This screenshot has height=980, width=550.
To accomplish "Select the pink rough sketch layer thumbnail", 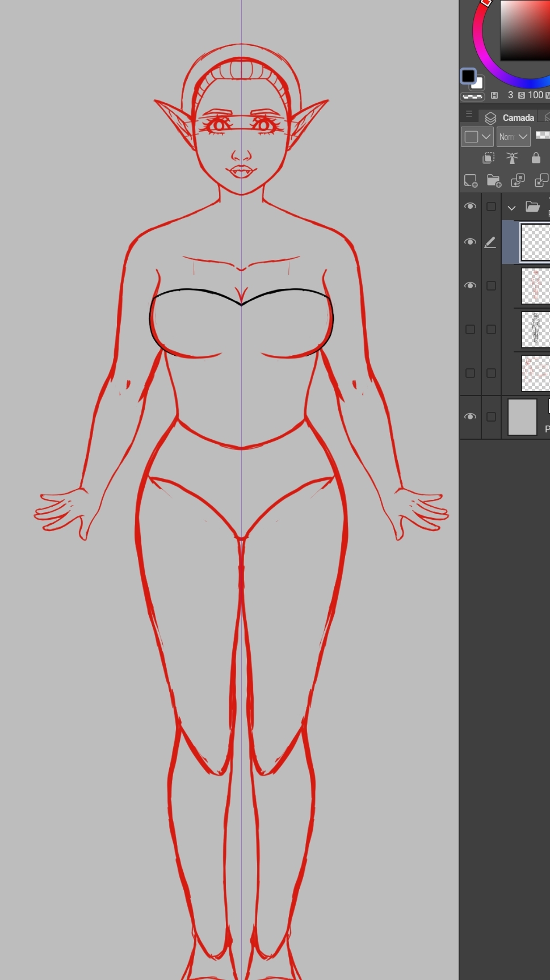I will 535,373.
